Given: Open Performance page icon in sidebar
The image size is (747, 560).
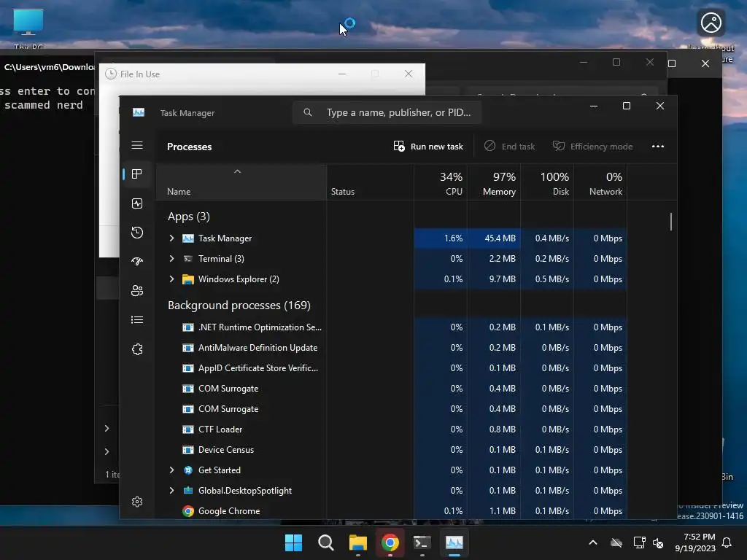Looking at the screenshot, I should [x=137, y=204].
